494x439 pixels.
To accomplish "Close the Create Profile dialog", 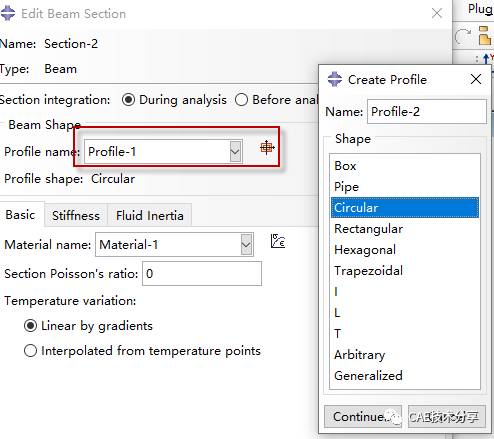I will tap(476, 79).
